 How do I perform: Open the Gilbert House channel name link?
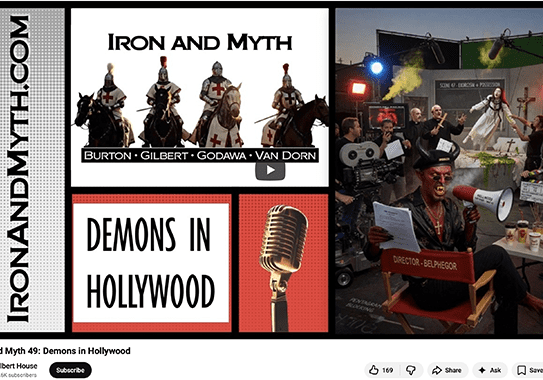[x=18, y=366]
